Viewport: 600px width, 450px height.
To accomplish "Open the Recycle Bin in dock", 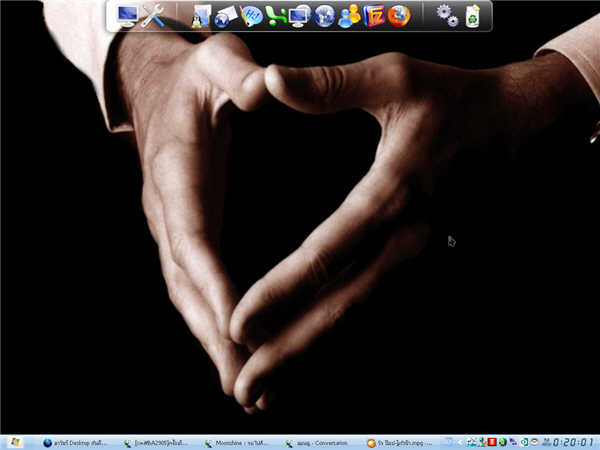I will click(x=473, y=16).
